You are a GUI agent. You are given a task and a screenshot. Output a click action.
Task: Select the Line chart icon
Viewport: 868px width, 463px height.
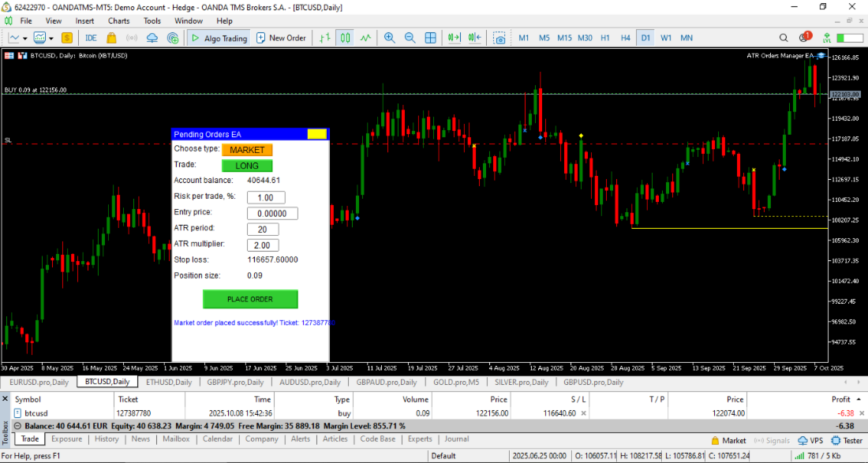365,37
